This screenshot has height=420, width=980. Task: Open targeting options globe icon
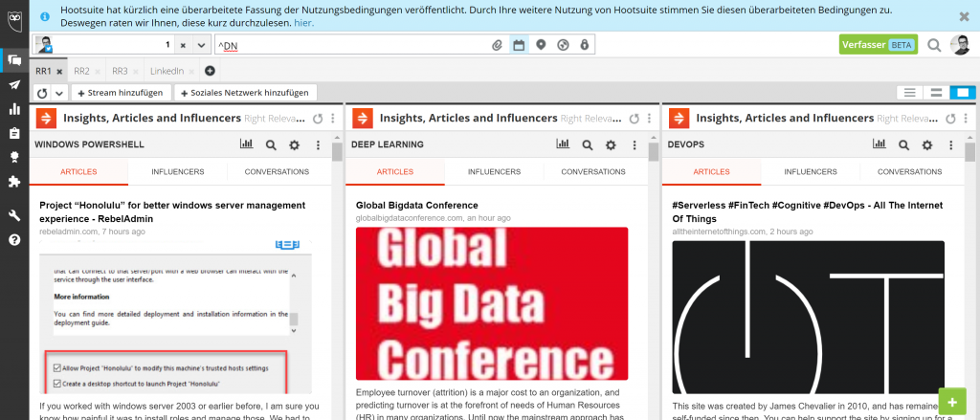(x=563, y=45)
